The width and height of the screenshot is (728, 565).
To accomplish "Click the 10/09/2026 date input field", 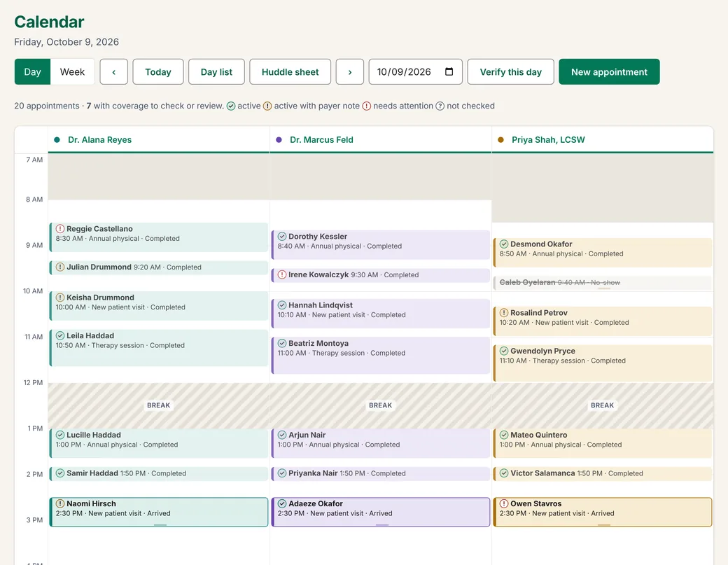I will (x=416, y=72).
